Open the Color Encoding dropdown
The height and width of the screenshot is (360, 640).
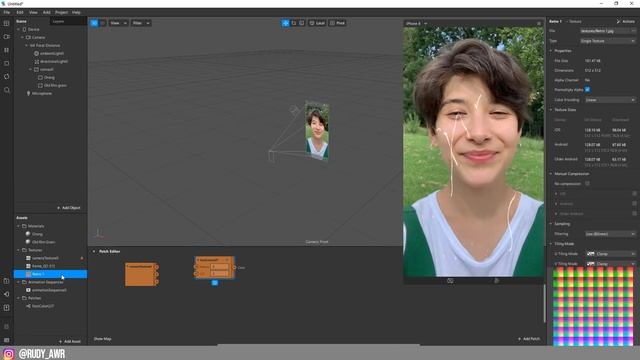[x=610, y=100]
